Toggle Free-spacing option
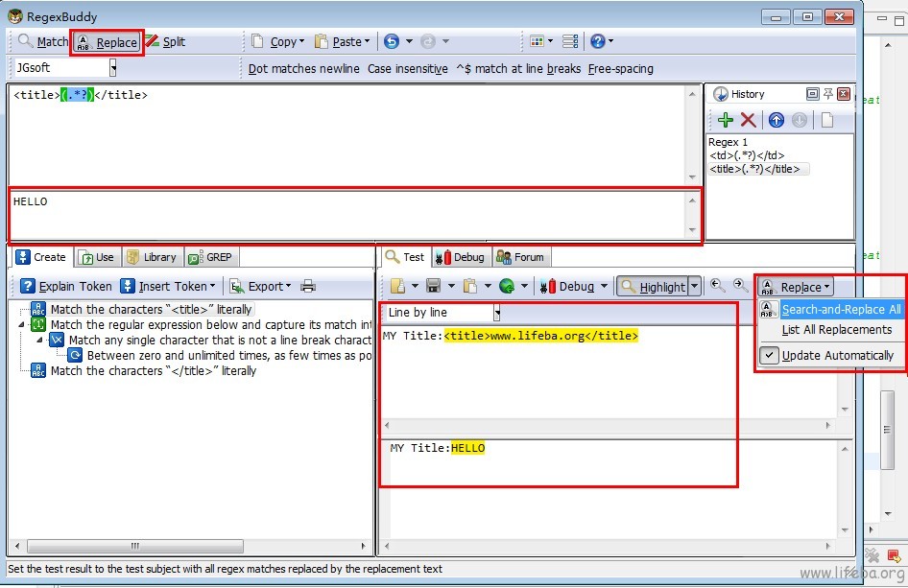The width and height of the screenshot is (908, 588). [x=621, y=69]
